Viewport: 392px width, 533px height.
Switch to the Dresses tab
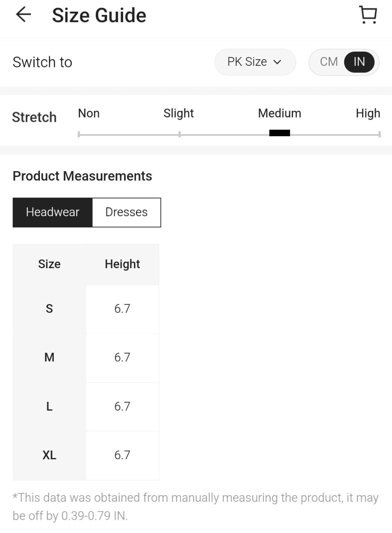127,212
